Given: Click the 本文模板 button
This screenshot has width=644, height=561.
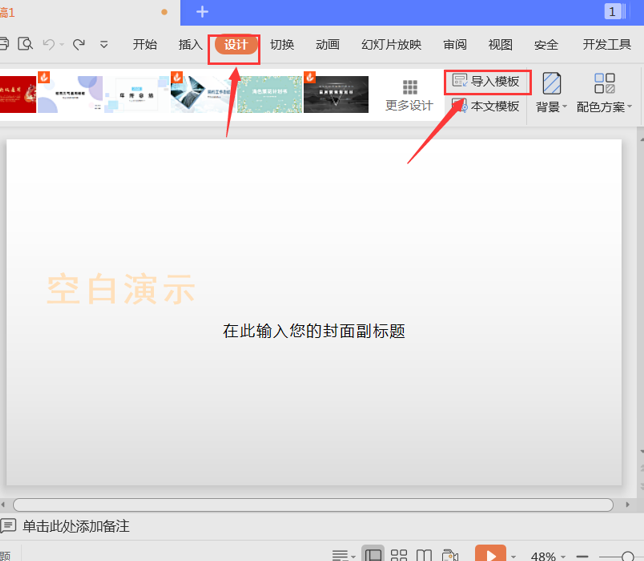Looking at the screenshot, I should pos(486,106).
